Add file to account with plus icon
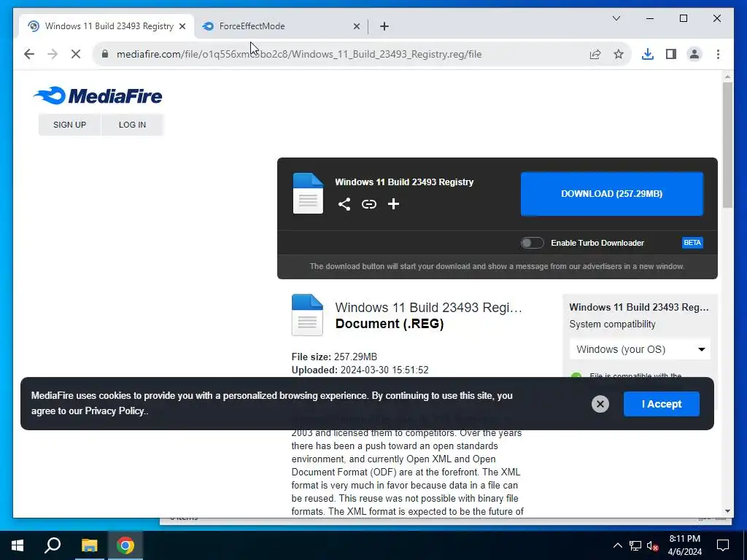 click(x=393, y=204)
